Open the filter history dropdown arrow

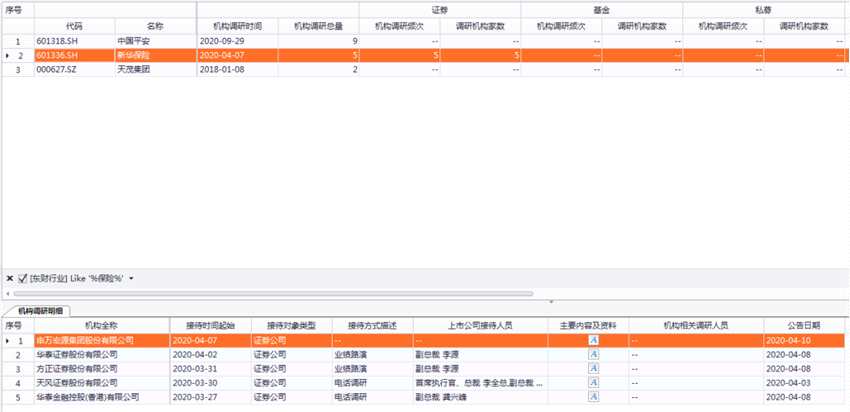point(131,278)
